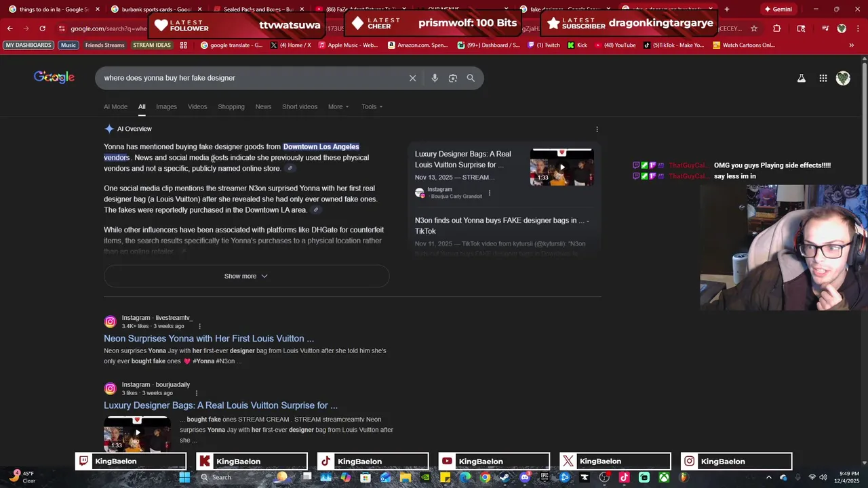The image size is (868, 488).
Task: Expand AI Overview with Show more
Action: [x=246, y=277]
